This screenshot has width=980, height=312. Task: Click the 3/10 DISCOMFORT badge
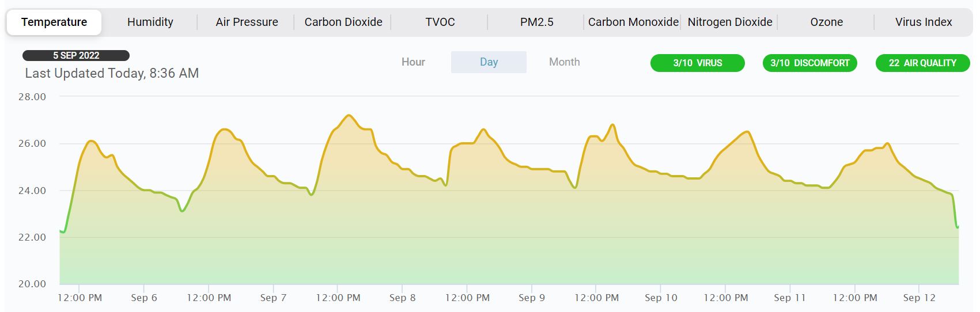[x=809, y=63]
